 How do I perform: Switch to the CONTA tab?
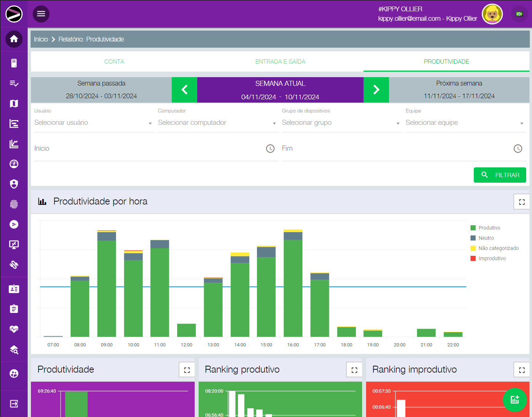point(114,61)
